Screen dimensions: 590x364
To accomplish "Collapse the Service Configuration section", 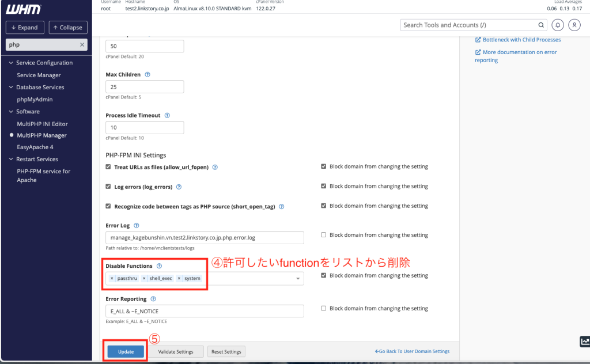I will pyautogui.click(x=11, y=63).
